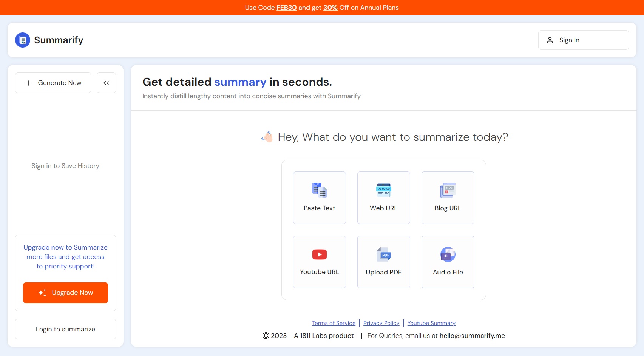The image size is (644, 356).
Task: Open the Privacy Policy link
Action: click(x=381, y=323)
